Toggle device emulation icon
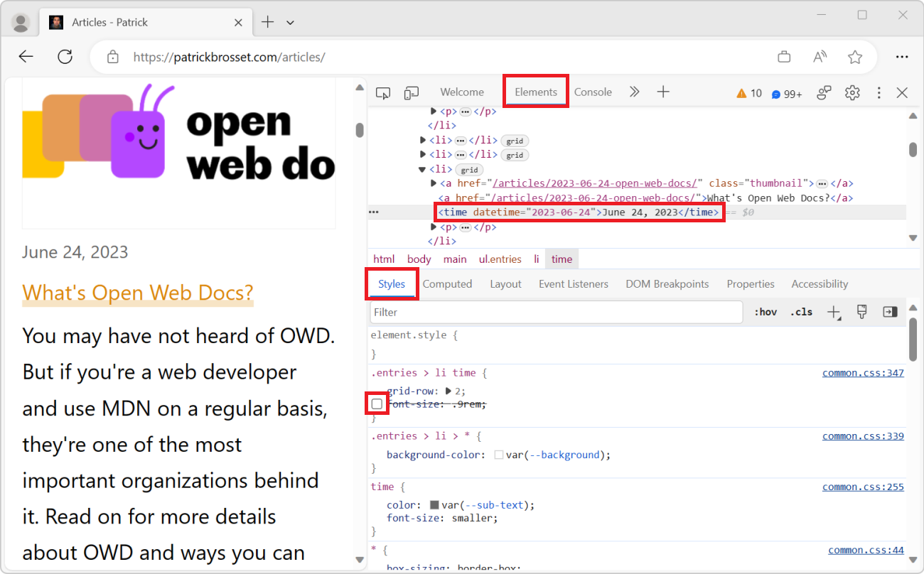The height and width of the screenshot is (574, 924). click(x=412, y=92)
